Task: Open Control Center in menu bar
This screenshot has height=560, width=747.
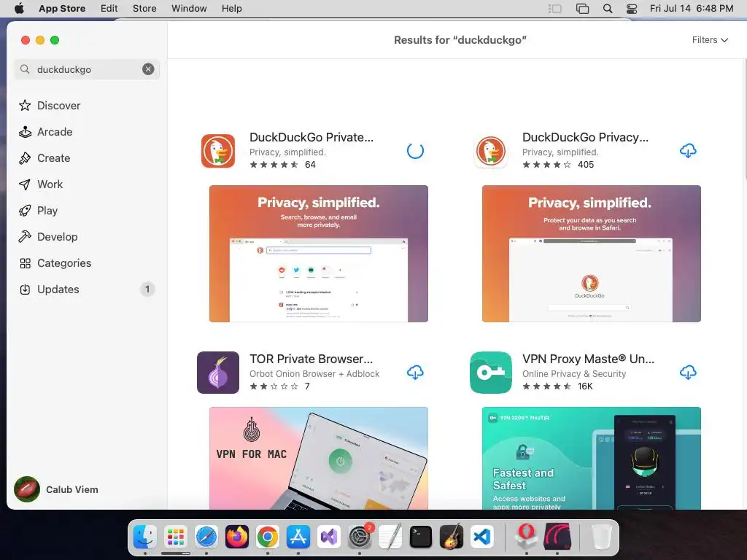Action: coord(632,9)
